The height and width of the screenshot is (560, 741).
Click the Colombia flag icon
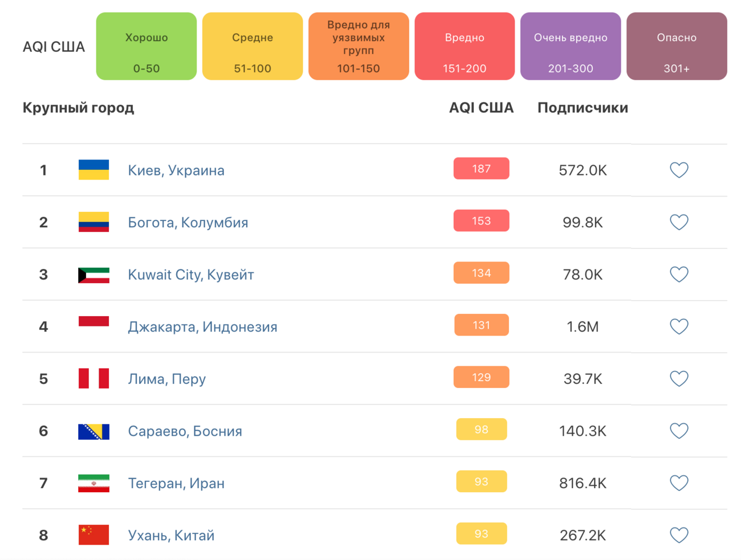point(93,222)
